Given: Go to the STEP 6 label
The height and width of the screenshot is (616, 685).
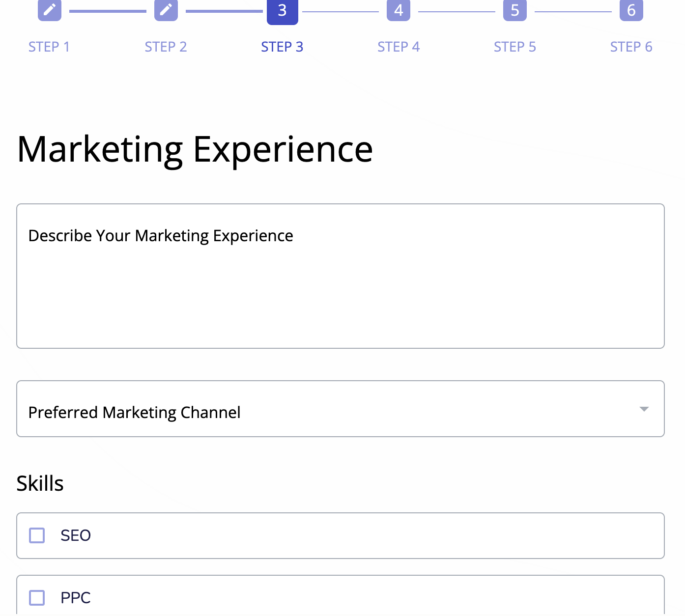Looking at the screenshot, I should (x=631, y=47).
